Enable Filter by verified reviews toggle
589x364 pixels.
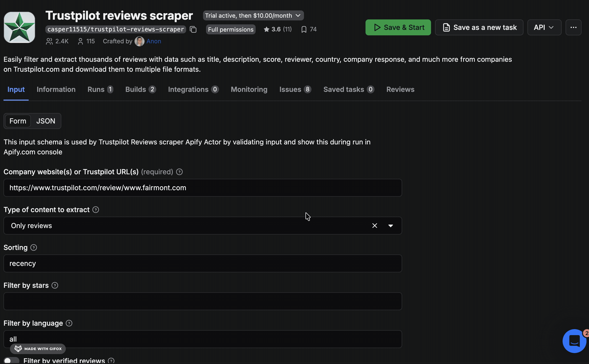point(11,360)
